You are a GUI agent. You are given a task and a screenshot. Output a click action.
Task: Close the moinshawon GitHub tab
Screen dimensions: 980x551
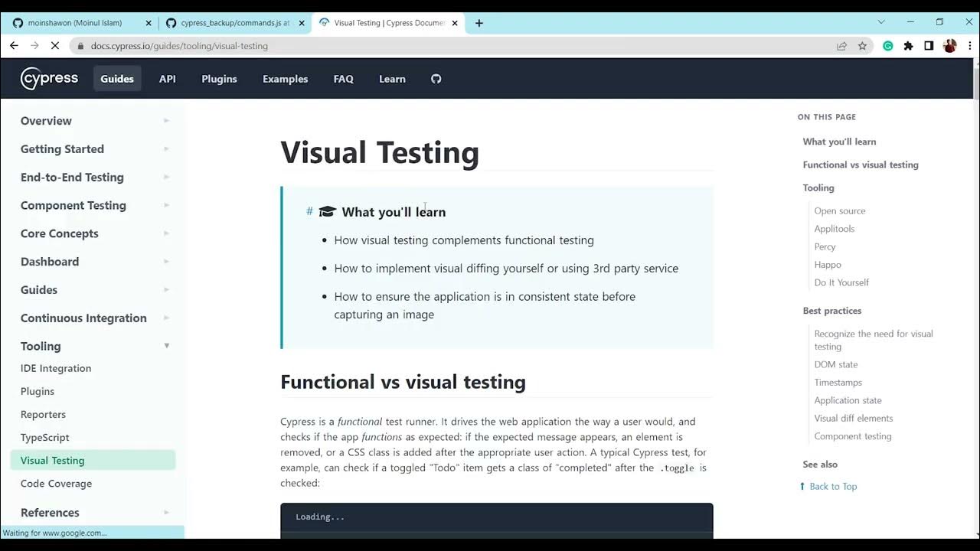(x=149, y=23)
